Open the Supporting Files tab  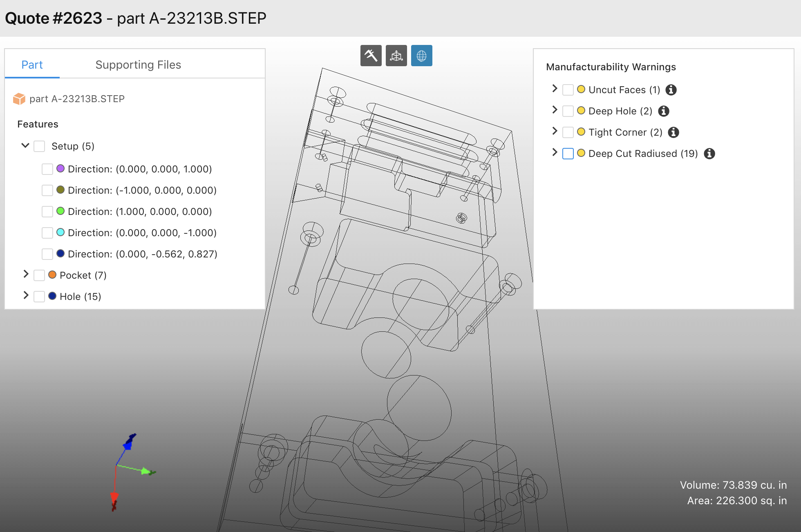click(x=138, y=65)
